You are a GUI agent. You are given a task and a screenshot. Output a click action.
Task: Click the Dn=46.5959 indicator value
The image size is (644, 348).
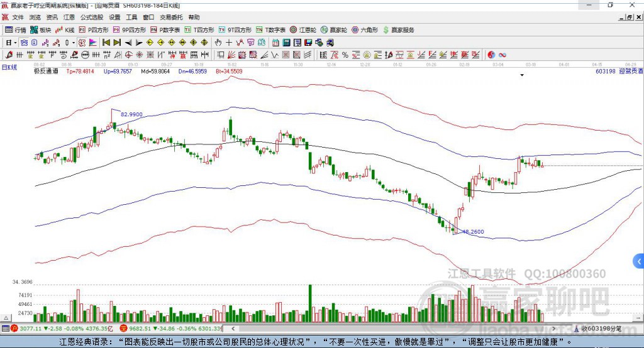click(x=192, y=72)
